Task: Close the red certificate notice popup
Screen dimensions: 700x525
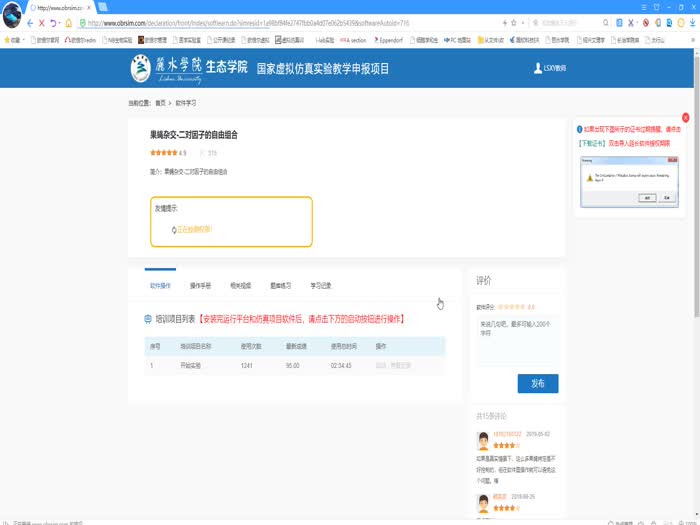Action: pos(685,117)
